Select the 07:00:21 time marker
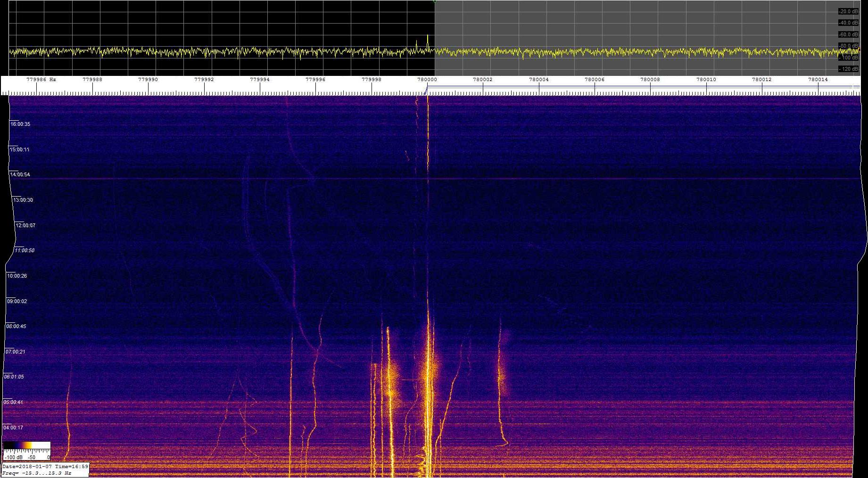The width and height of the screenshot is (868, 478). pos(15,352)
